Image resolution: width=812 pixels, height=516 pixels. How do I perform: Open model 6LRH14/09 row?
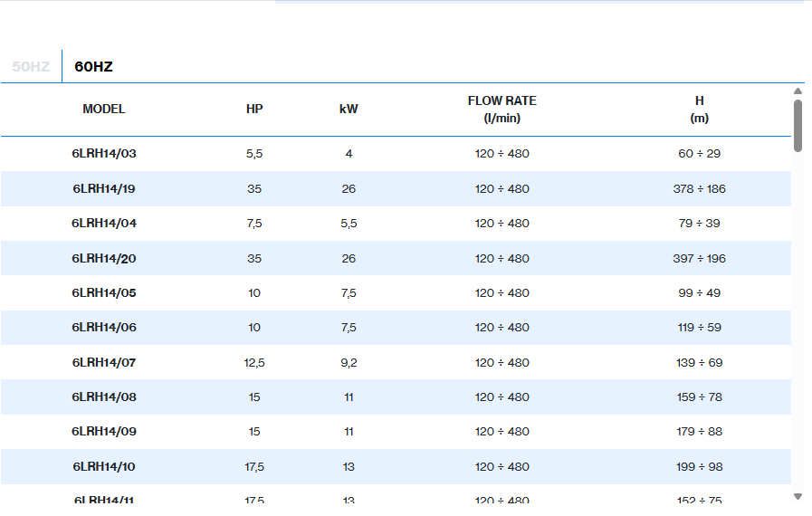pyautogui.click(x=104, y=432)
